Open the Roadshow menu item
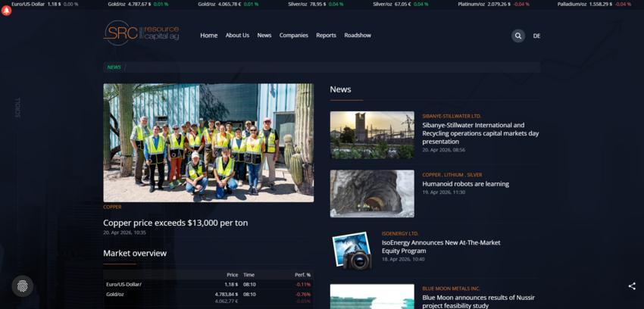 coord(358,36)
